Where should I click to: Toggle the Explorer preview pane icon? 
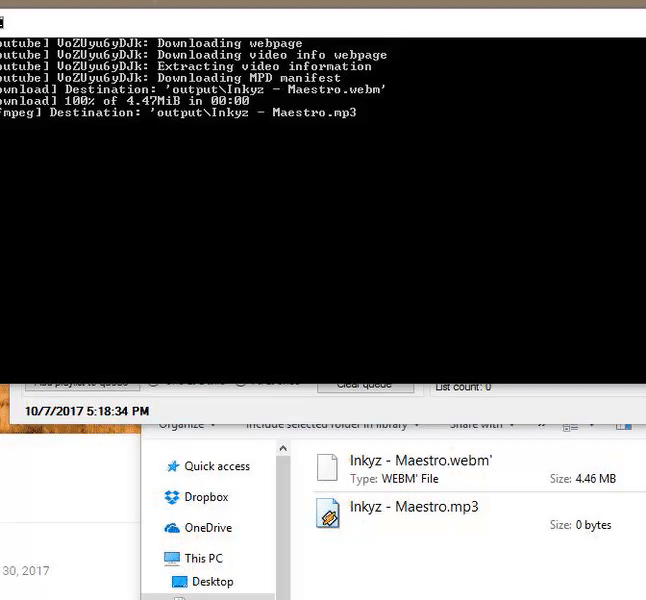[x=624, y=426]
